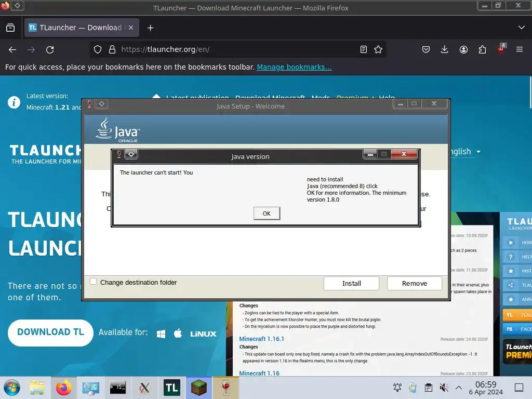The image size is (532, 399).
Task: Open the Firefox hamburger menu
Action: tap(520, 49)
